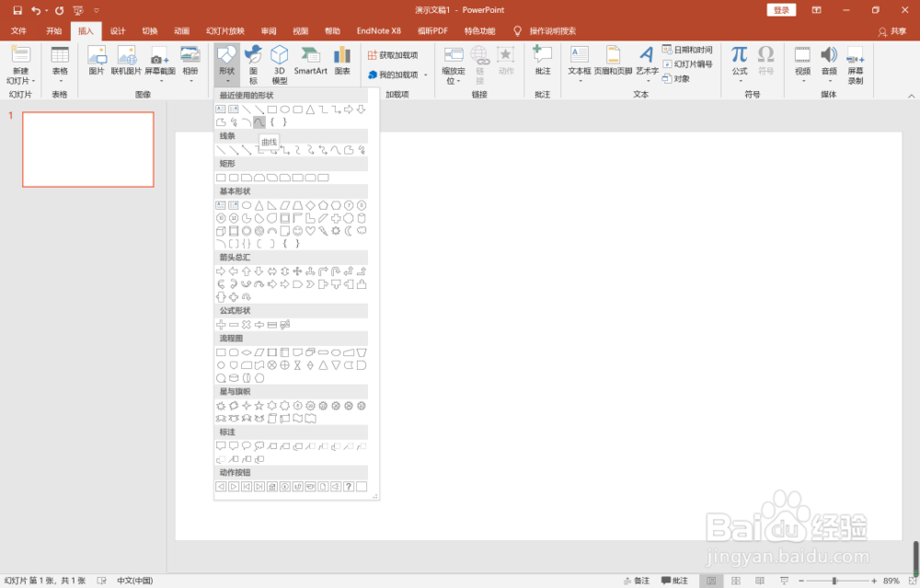
Task: Expand the My Add-ins dropdown arrow
Action: [426, 75]
